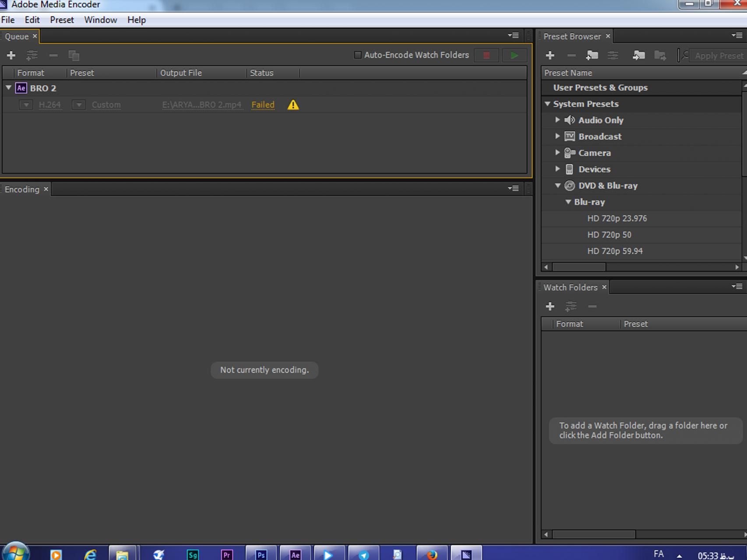
Task: Open the Failed status log link
Action: (263, 105)
